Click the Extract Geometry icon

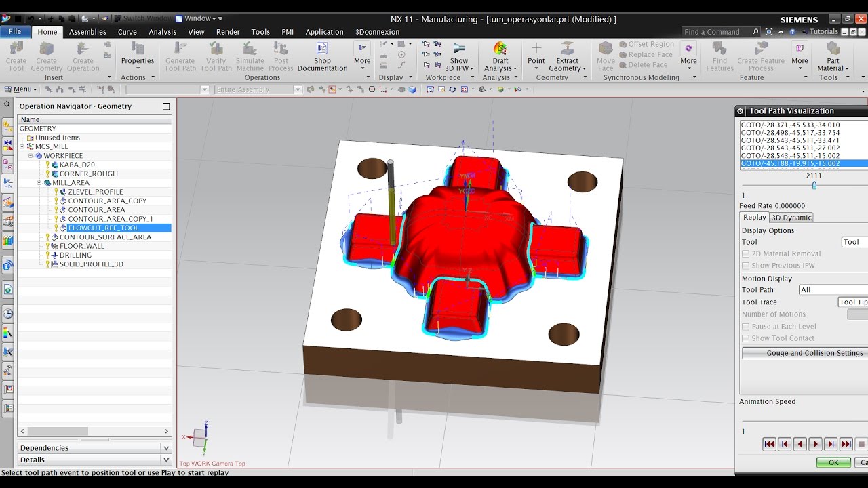coord(567,49)
